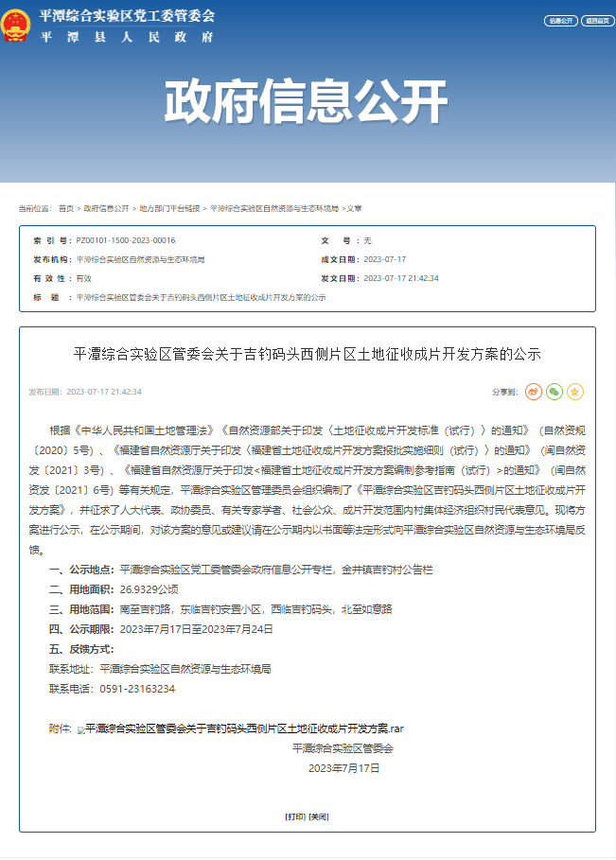This screenshot has height=860, width=616.
Task: Click 平潭县人民政府 site title
Action: pyautogui.click(x=127, y=37)
